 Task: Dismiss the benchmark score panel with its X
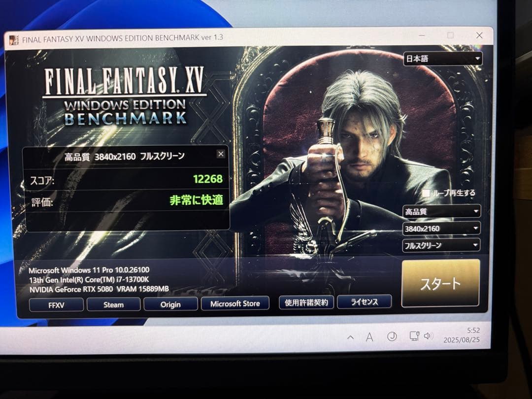pyautogui.click(x=221, y=154)
